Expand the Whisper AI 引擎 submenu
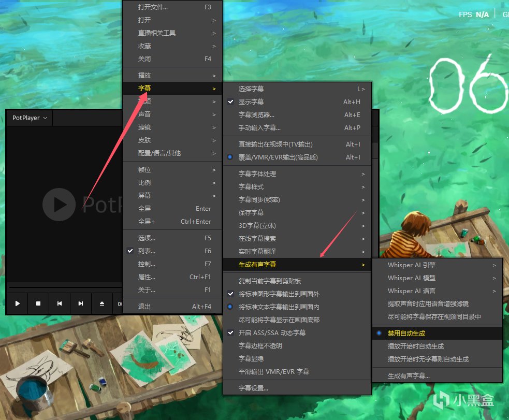Viewport: 509px width, 420px height. click(x=437, y=265)
